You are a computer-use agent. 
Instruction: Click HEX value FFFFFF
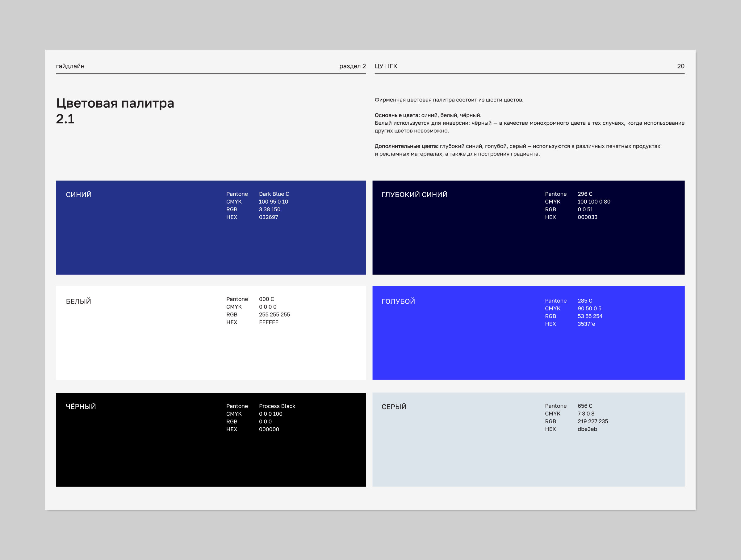pyautogui.click(x=268, y=322)
